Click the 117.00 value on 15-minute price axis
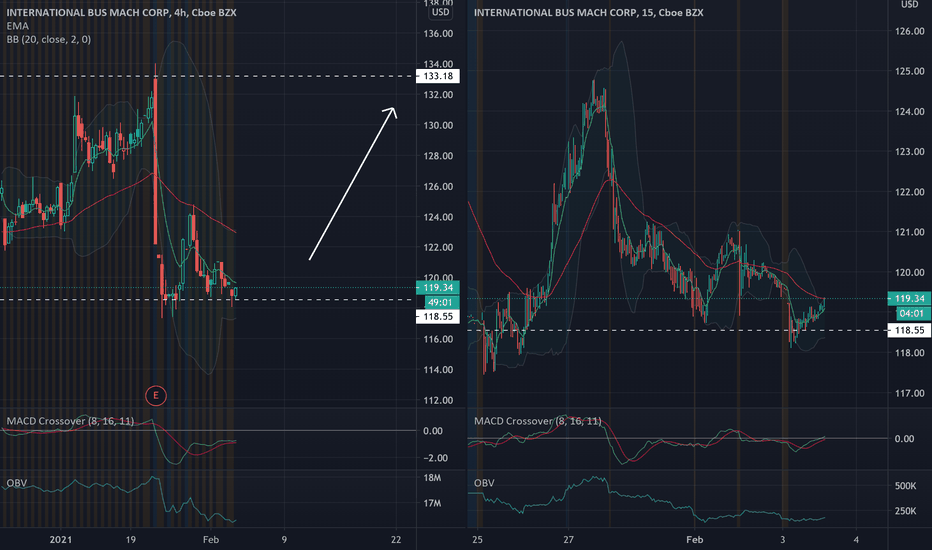 coord(909,393)
